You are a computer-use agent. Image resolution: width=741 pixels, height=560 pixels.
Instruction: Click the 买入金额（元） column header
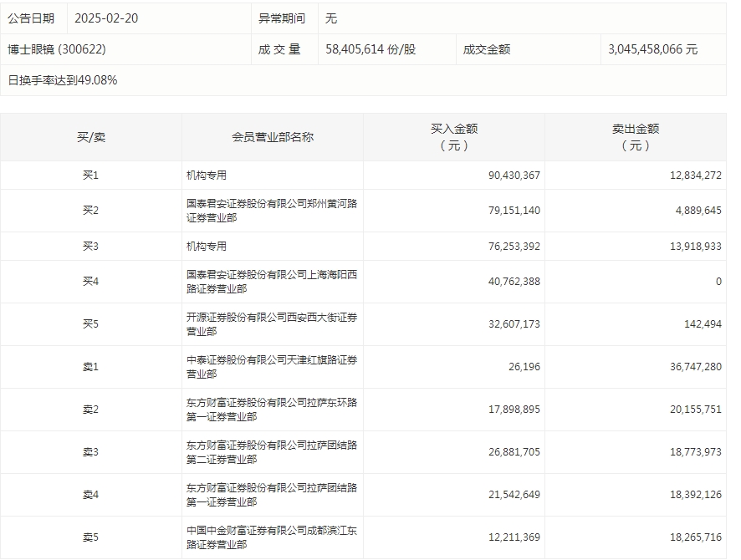pyautogui.click(x=454, y=137)
